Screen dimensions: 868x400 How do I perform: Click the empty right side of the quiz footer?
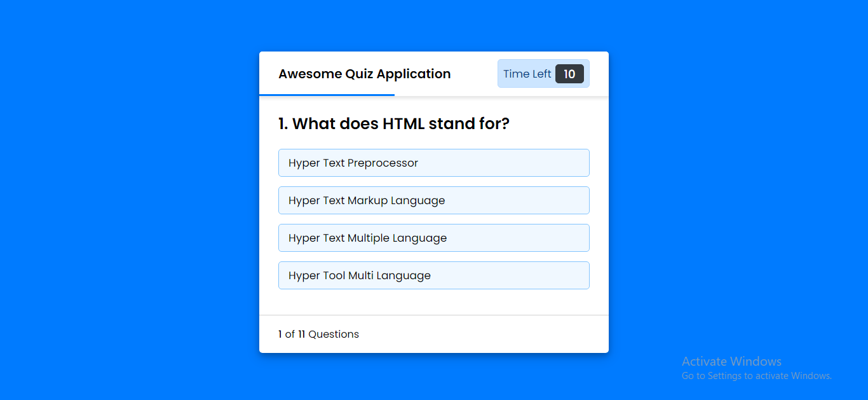point(508,334)
